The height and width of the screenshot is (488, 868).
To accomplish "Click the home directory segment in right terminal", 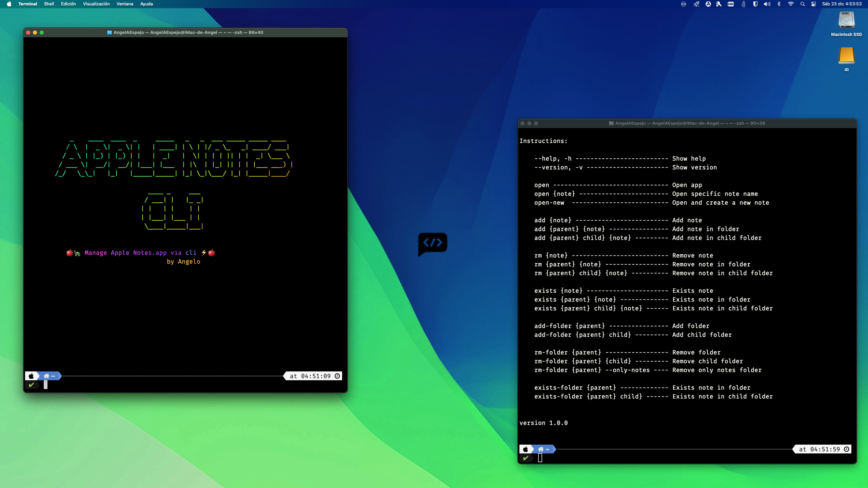I will (x=544, y=449).
